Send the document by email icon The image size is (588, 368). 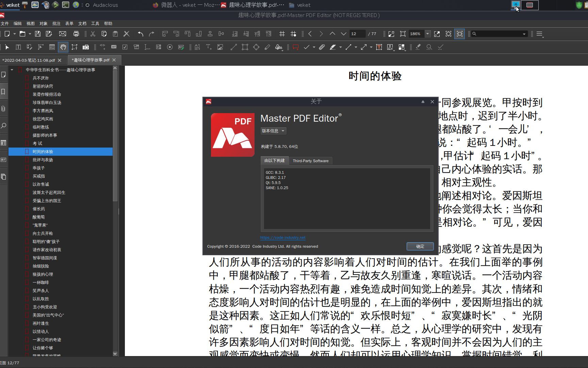[x=63, y=34]
